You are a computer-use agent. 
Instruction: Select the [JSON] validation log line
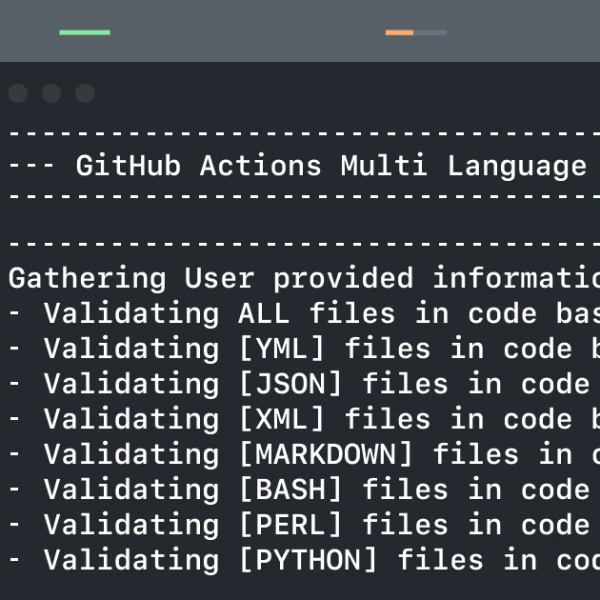(x=300, y=384)
